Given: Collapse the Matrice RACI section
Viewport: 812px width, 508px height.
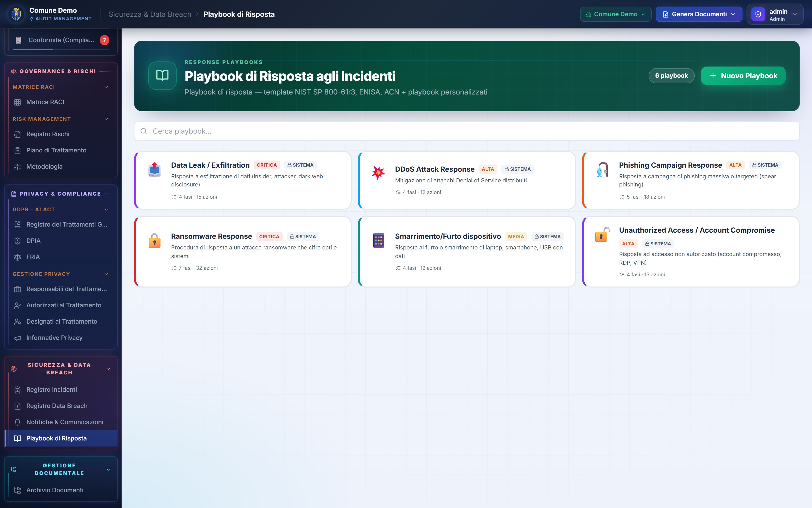Looking at the screenshot, I should (106, 87).
